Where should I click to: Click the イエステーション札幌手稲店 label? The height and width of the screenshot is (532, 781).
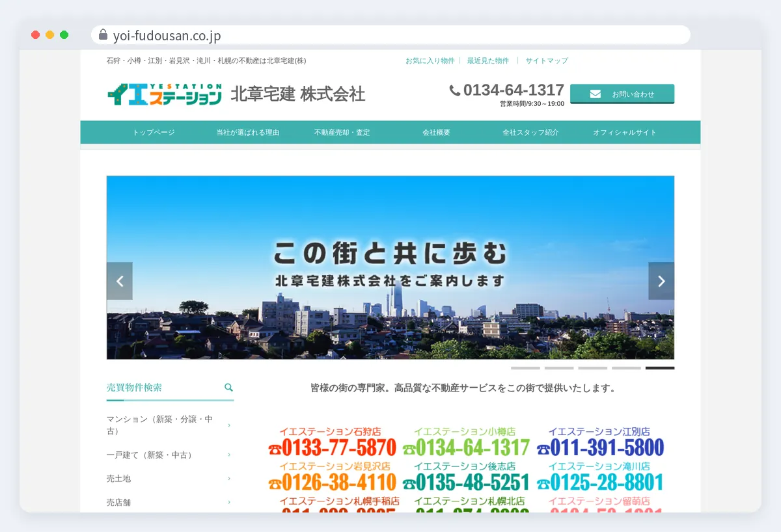tap(340, 501)
